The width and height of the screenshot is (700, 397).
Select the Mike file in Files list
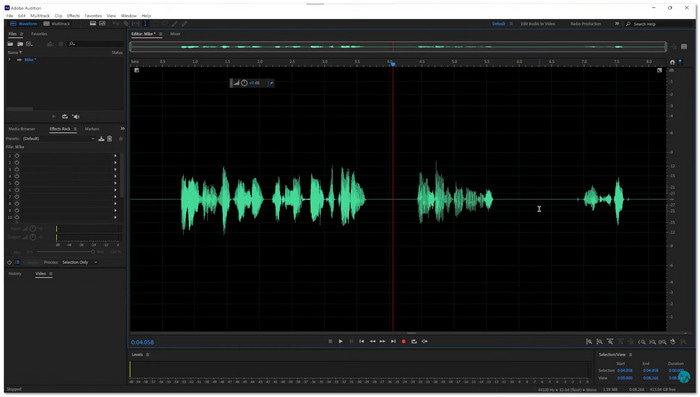pyautogui.click(x=29, y=59)
